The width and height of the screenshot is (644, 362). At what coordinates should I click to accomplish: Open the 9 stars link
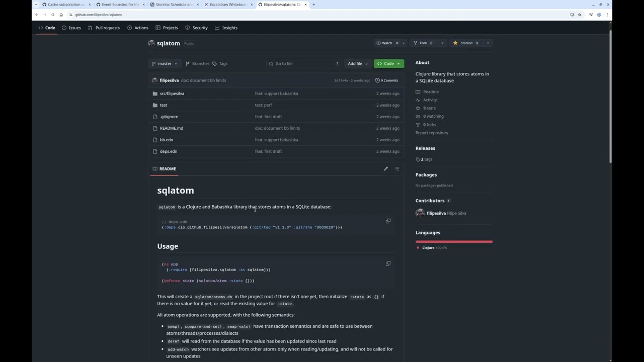[x=426, y=108]
